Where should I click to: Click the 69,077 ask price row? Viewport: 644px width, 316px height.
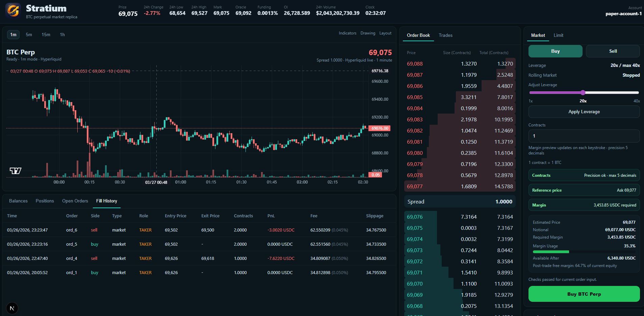(x=460, y=186)
